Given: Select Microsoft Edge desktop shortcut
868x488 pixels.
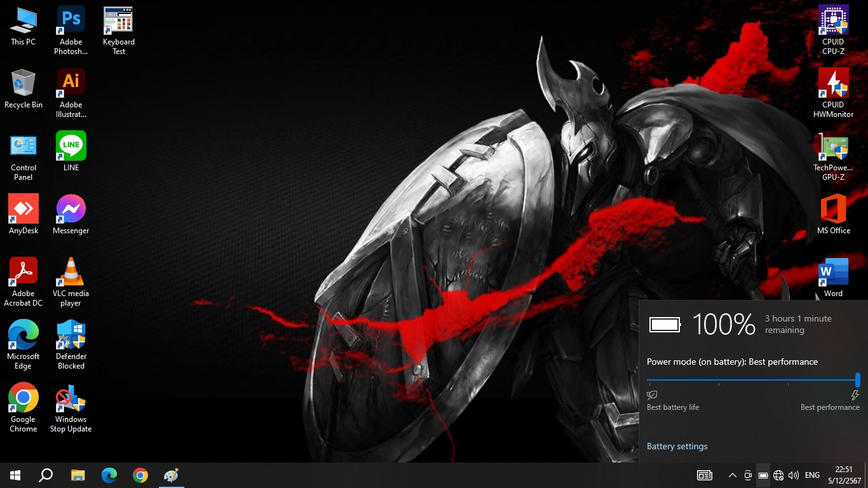Looking at the screenshot, I should 24,346.
